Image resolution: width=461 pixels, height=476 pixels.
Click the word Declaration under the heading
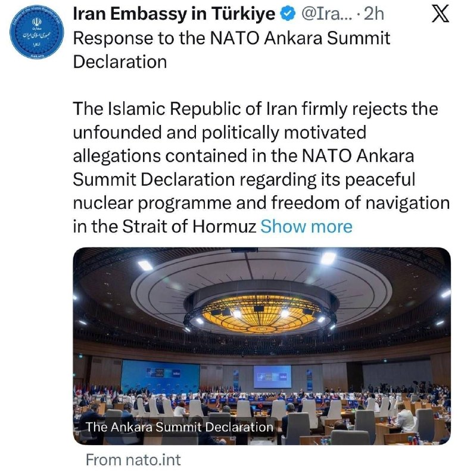(x=120, y=62)
